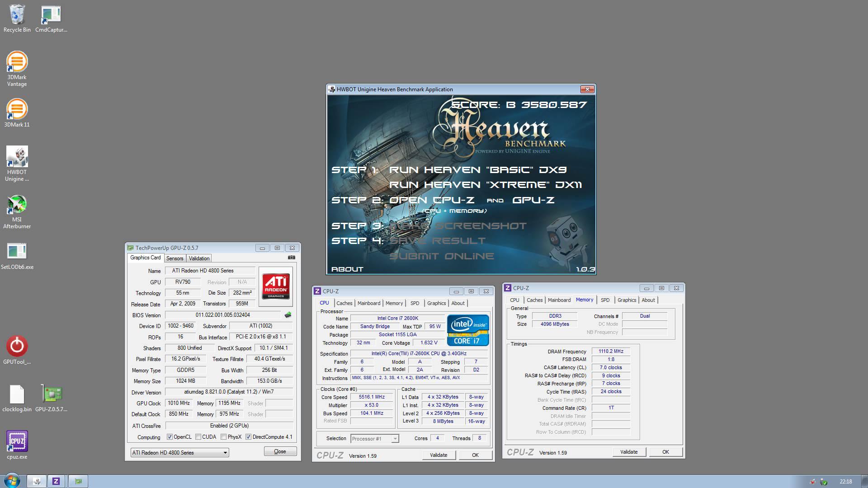
Task: Open the Mainboard tab in left CPU-Z
Action: 369,303
